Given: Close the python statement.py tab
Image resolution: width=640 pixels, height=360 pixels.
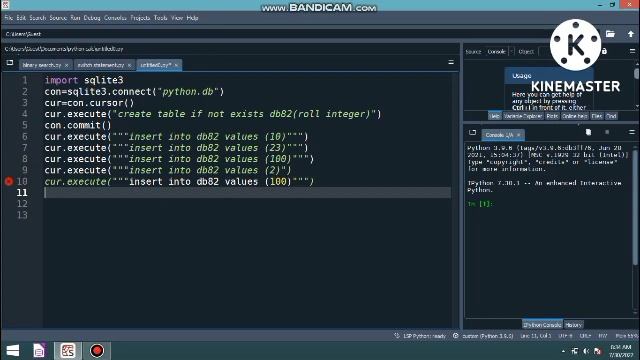Looking at the screenshot, I should tap(129, 65).
